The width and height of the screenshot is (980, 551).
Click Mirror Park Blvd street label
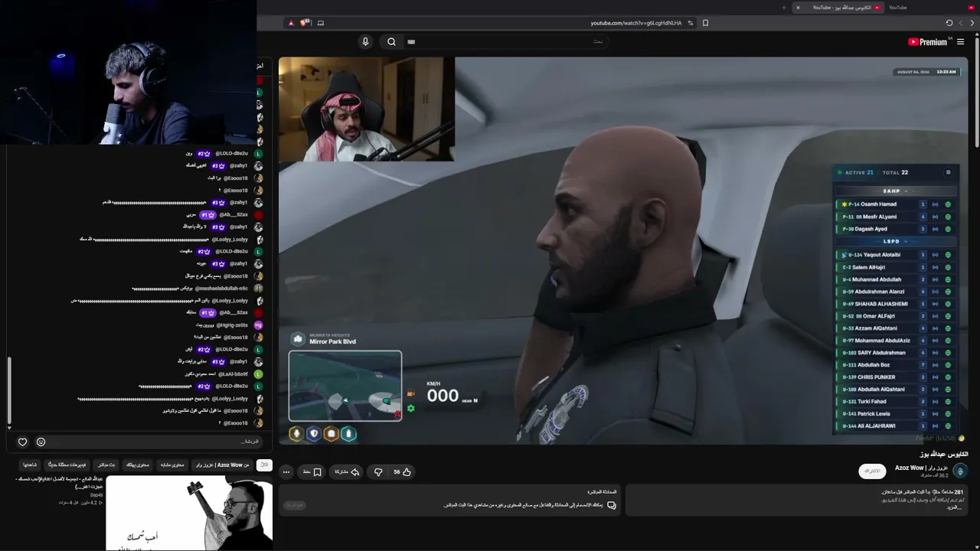pos(332,341)
